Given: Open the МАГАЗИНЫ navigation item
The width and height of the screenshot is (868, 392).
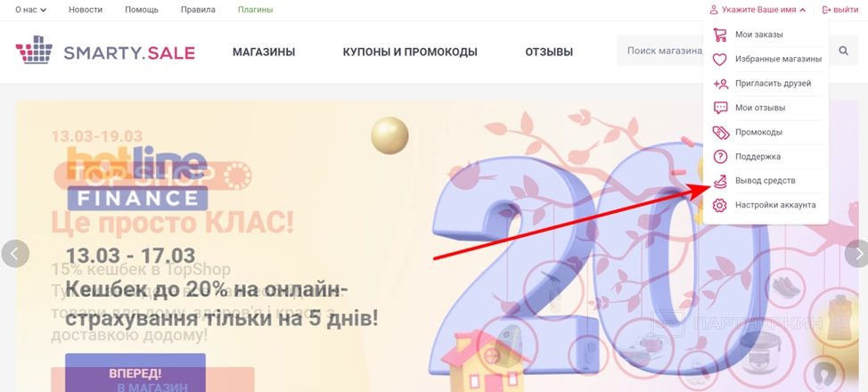Looking at the screenshot, I should (x=264, y=52).
